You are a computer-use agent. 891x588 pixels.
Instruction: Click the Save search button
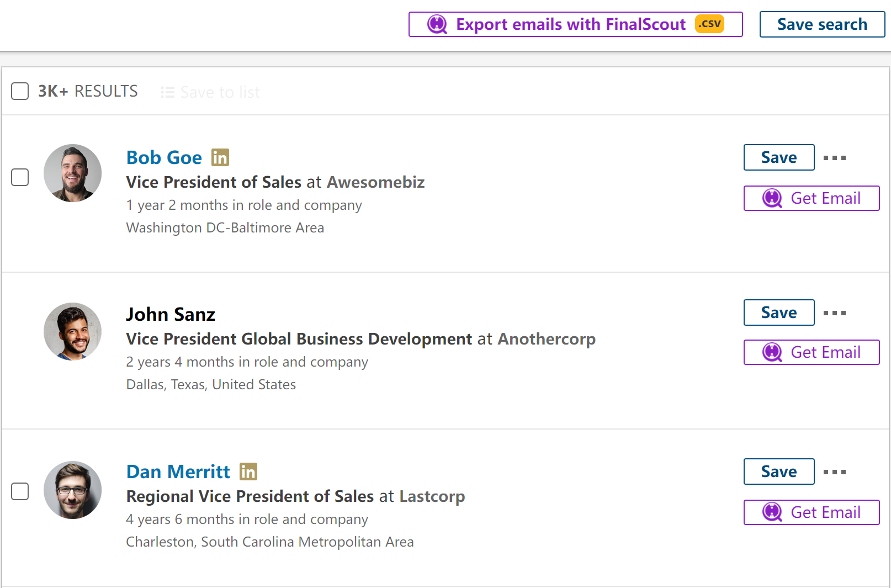(x=821, y=24)
